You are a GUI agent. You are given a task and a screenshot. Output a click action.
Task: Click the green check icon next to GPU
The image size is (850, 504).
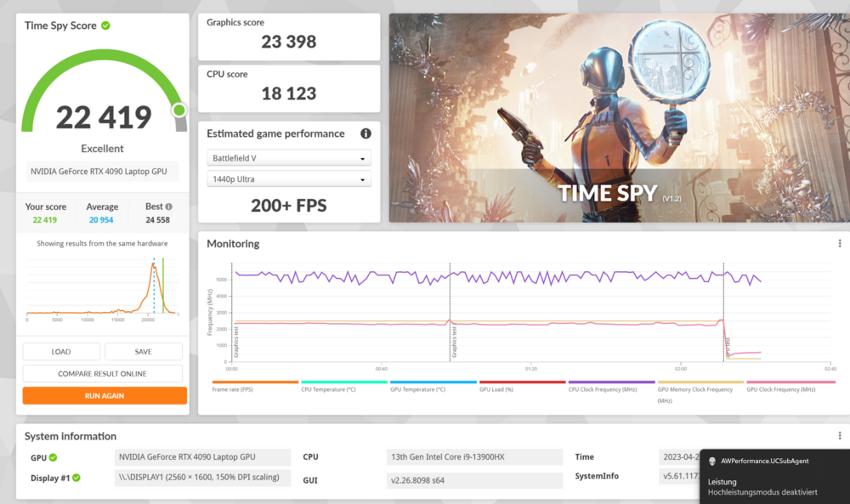point(53,457)
